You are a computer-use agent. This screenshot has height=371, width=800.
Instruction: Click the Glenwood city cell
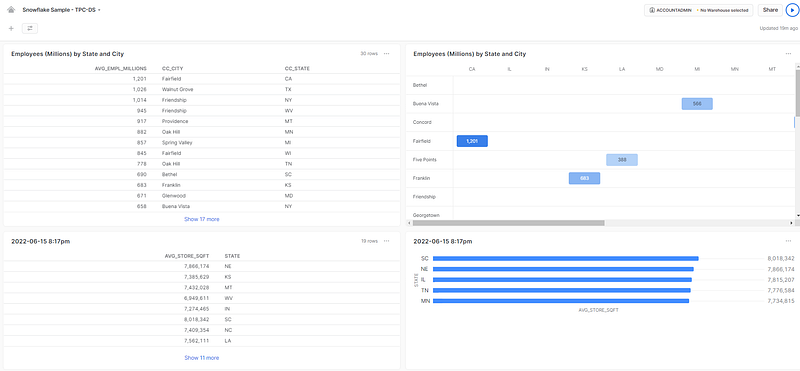tap(173, 196)
